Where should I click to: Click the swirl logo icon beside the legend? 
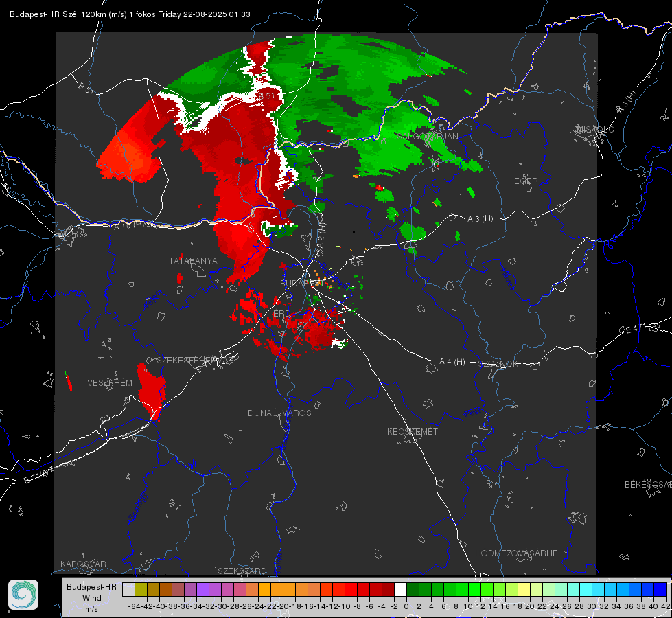(x=23, y=595)
